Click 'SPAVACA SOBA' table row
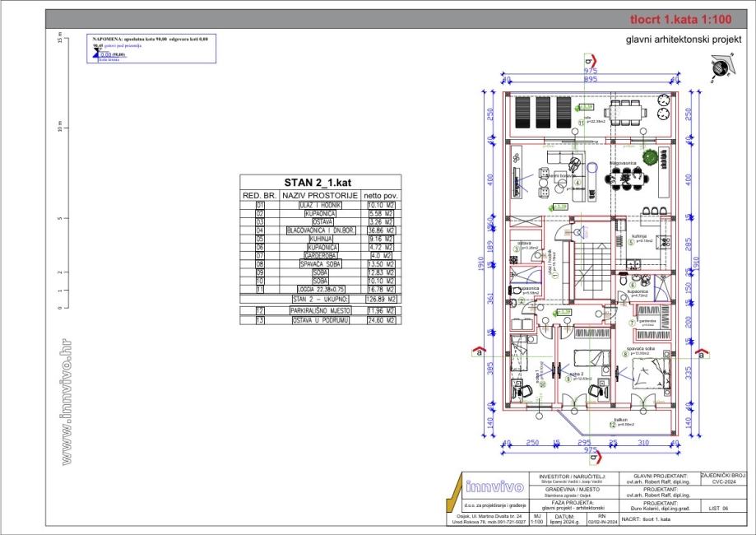This screenshot has width=756, height=535. [x=321, y=264]
